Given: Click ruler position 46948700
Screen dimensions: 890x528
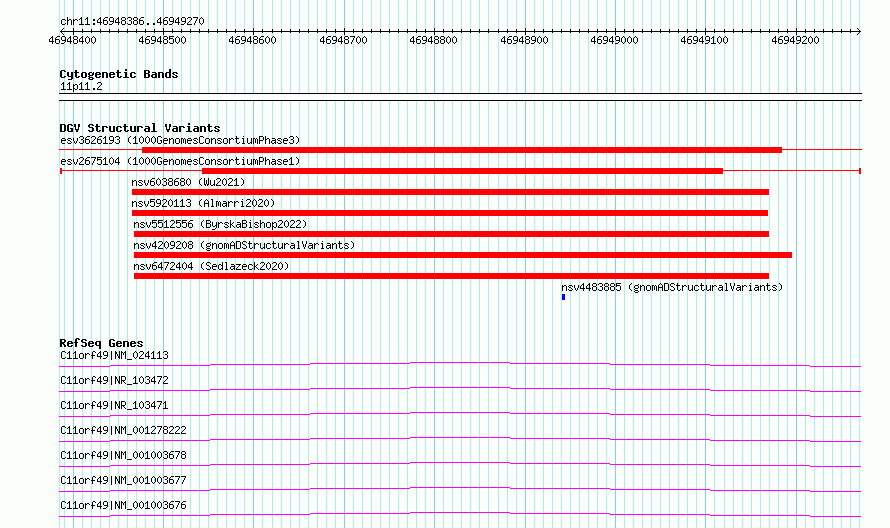Looking at the screenshot, I should click(x=343, y=40).
